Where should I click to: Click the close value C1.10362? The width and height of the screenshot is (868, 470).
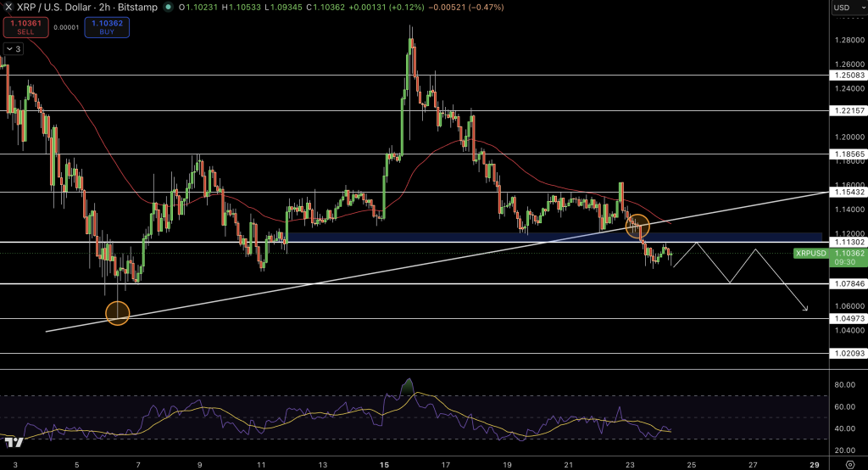[x=325, y=7]
